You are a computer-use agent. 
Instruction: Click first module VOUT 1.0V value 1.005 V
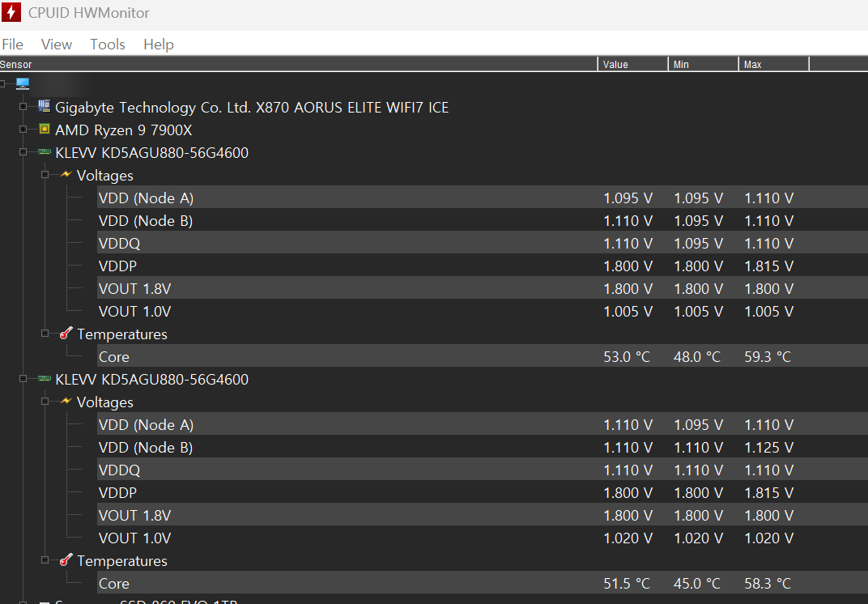pos(628,311)
